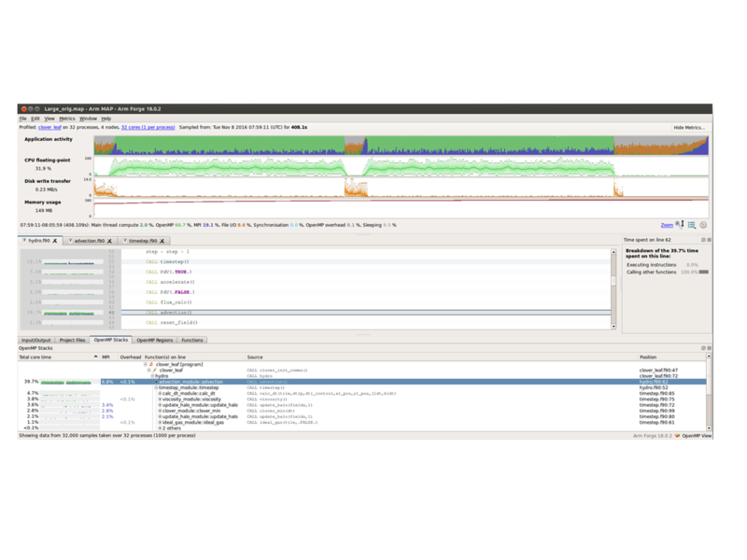The width and height of the screenshot is (747, 560).
Task: Select the CALL accelerate() source line
Action: tap(365, 283)
